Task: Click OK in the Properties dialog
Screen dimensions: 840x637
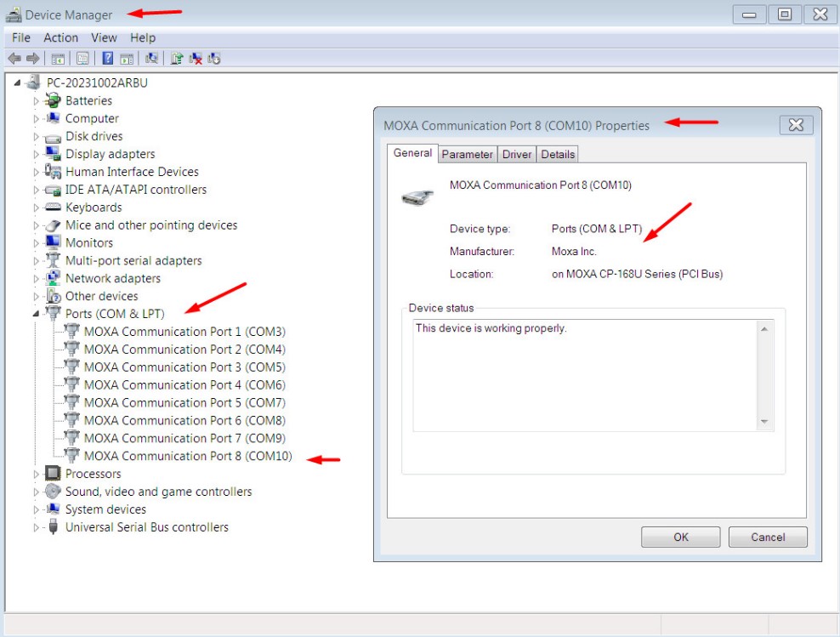Action: (x=680, y=537)
